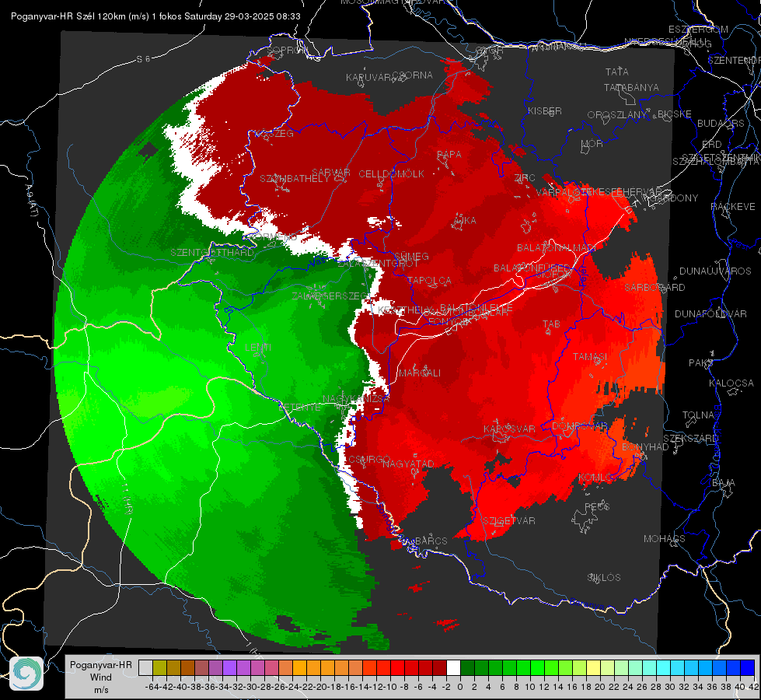Click the SZIGETVAR city label
761x700 pixels.
(x=508, y=521)
